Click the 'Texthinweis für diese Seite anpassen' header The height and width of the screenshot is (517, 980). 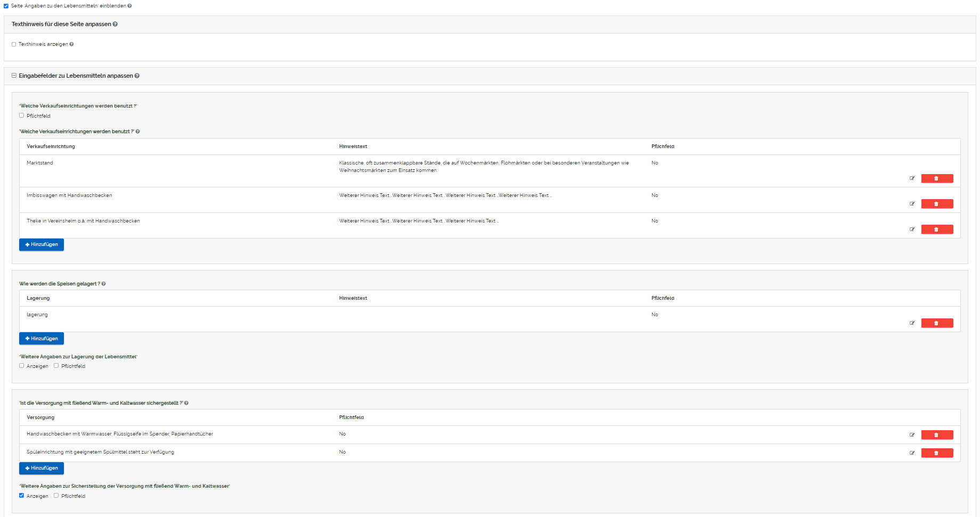[x=61, y=24]
